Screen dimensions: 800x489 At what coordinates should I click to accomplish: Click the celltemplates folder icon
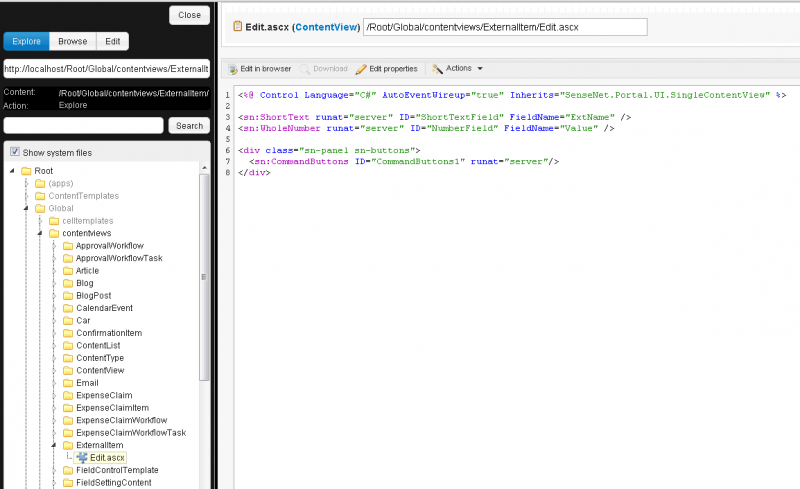coord(54,221)
